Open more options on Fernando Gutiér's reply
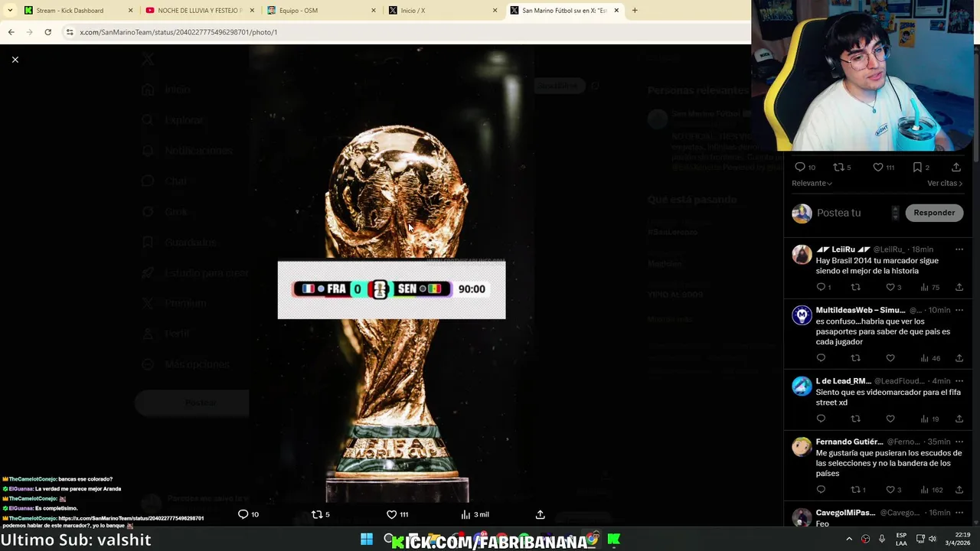The height and width of the screenshot is (551, 980). [x=959, y=442]
